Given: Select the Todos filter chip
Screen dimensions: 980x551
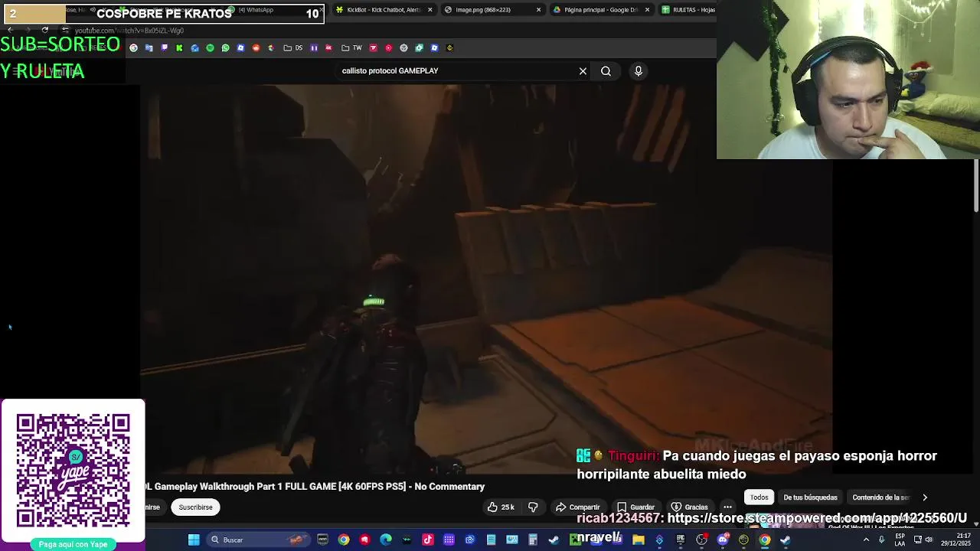Looking at the screenshot, I should pos(759,497).
